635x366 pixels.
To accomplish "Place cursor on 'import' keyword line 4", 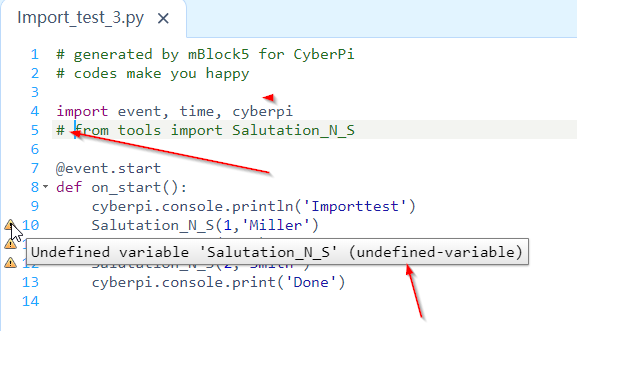I will 82,111.
